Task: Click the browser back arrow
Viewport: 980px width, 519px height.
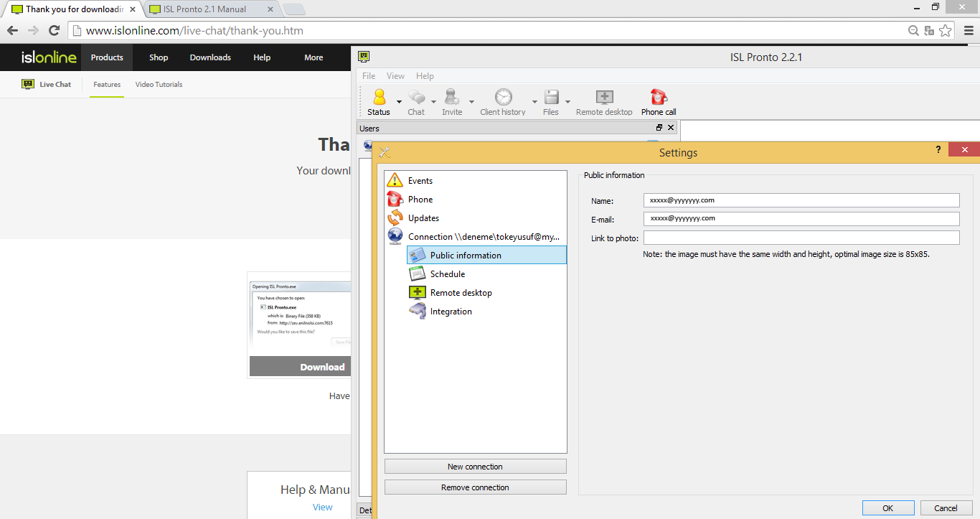Action: pyautogui.click(x=12, y=31)
